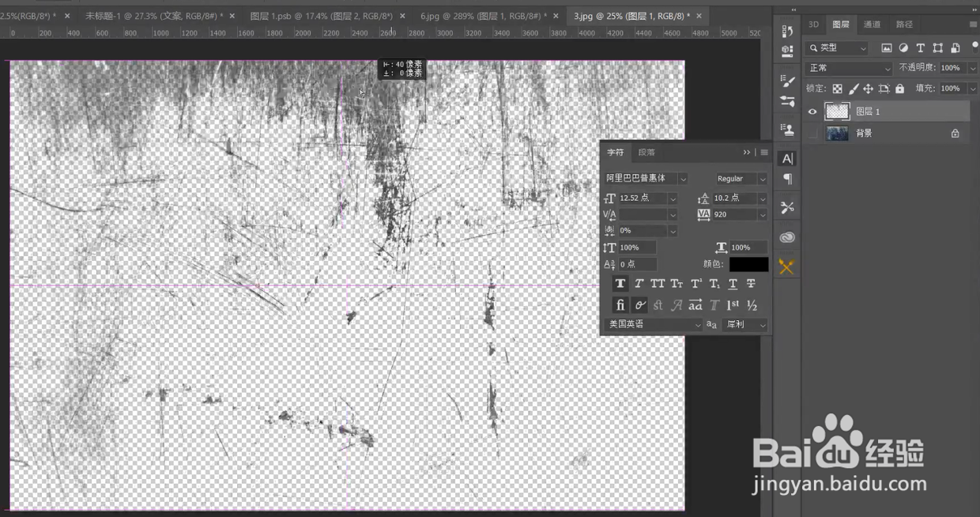This screenshot has height=517, width=980.
Task: Filter layers by pixel layers
Action: point(887,48)
